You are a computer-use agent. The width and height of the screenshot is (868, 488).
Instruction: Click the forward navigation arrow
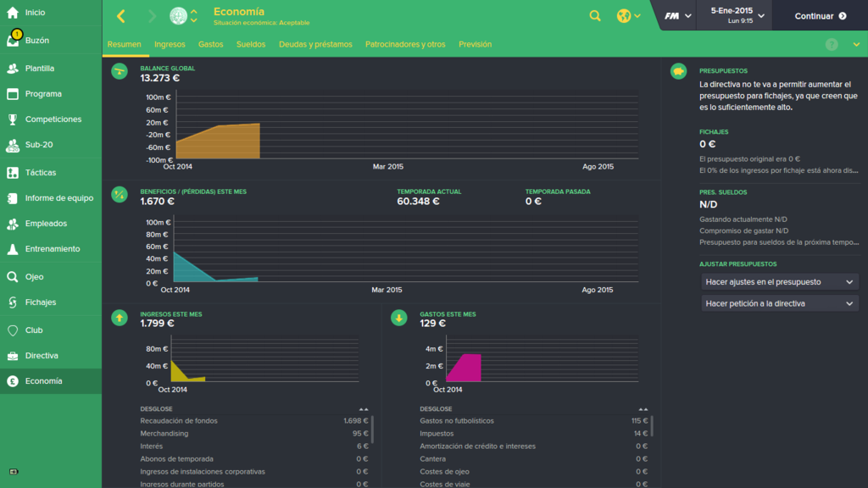(153, 16)
